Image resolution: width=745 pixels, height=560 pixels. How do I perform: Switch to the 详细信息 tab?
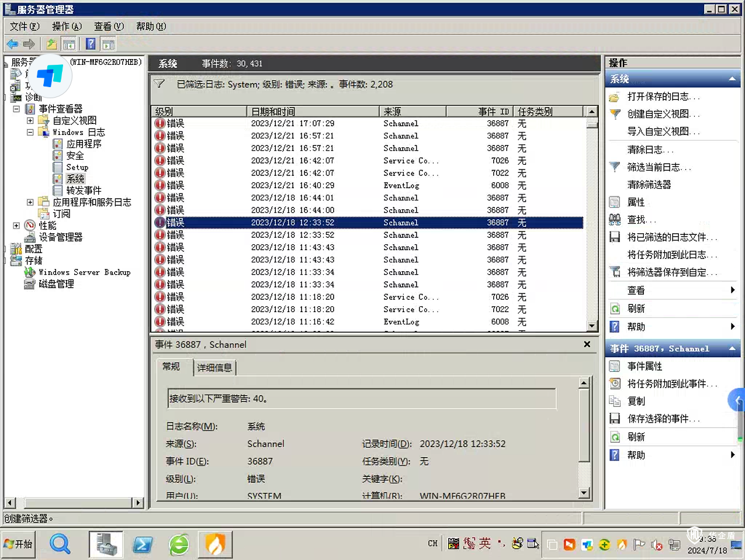coord(214,368)
